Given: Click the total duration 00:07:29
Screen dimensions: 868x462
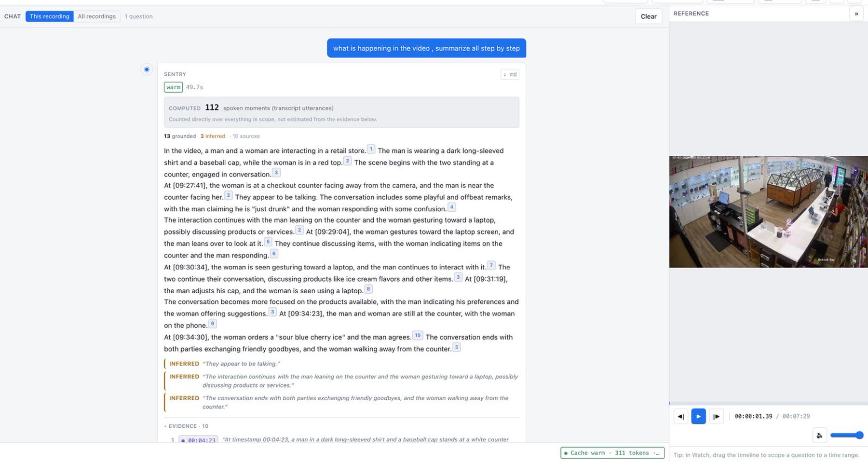Looking at the screenshot, I should [x=796, y=416].
